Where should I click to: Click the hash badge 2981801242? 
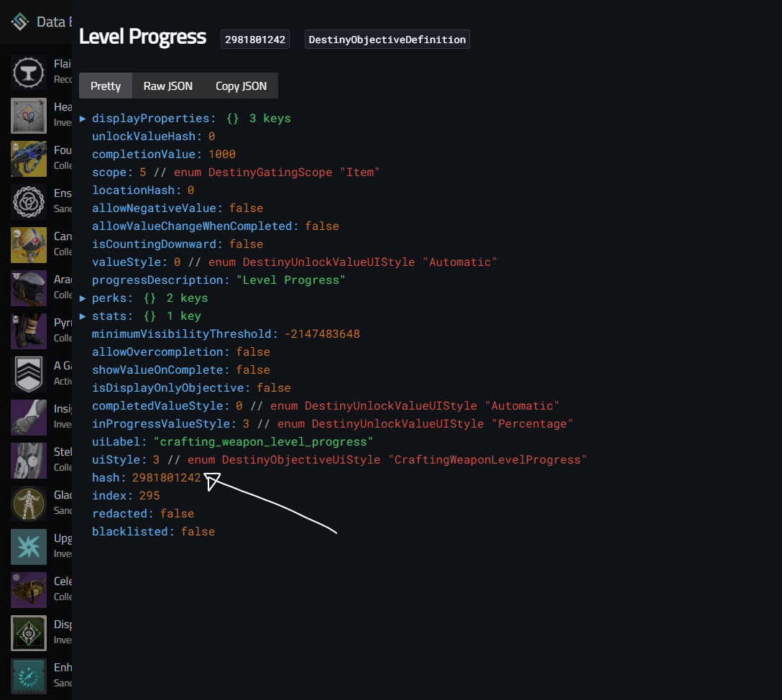(254, 39)
